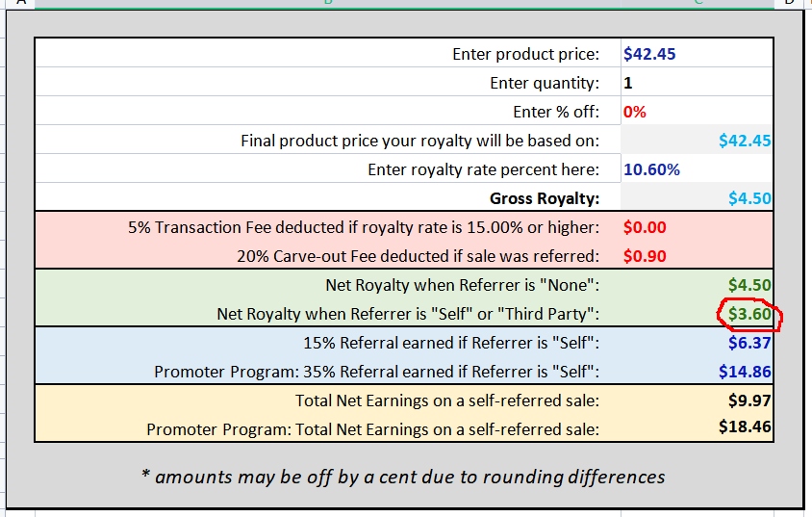Select the 'Enter quantity:' label cell
The image size is (812, 517).
coord(328,83)
